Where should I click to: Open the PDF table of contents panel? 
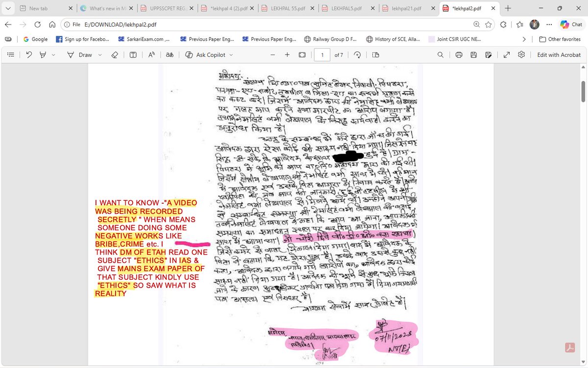click(x=10, y=55)
